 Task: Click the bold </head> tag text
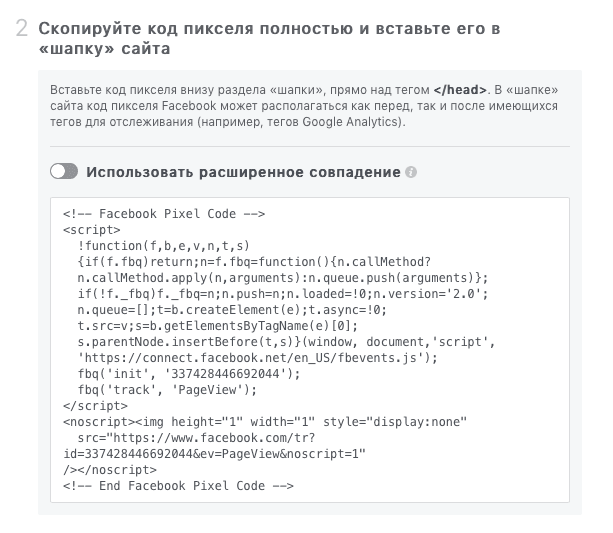pos(460,90)
